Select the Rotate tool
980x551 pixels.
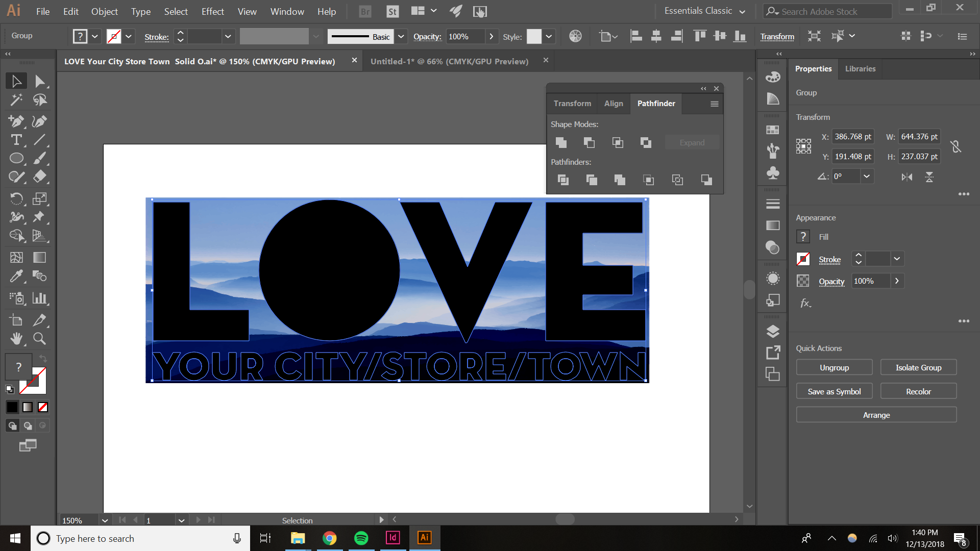click(x=16, y=198)
